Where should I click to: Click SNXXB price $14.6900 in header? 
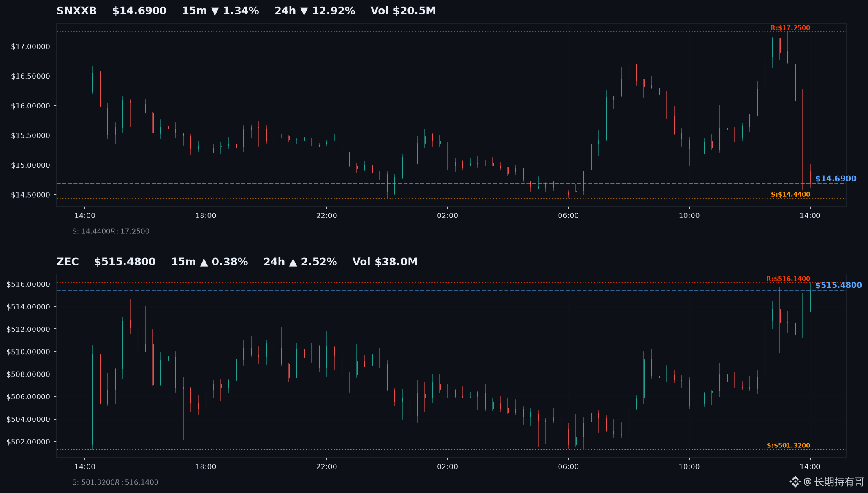pos(139,11)
